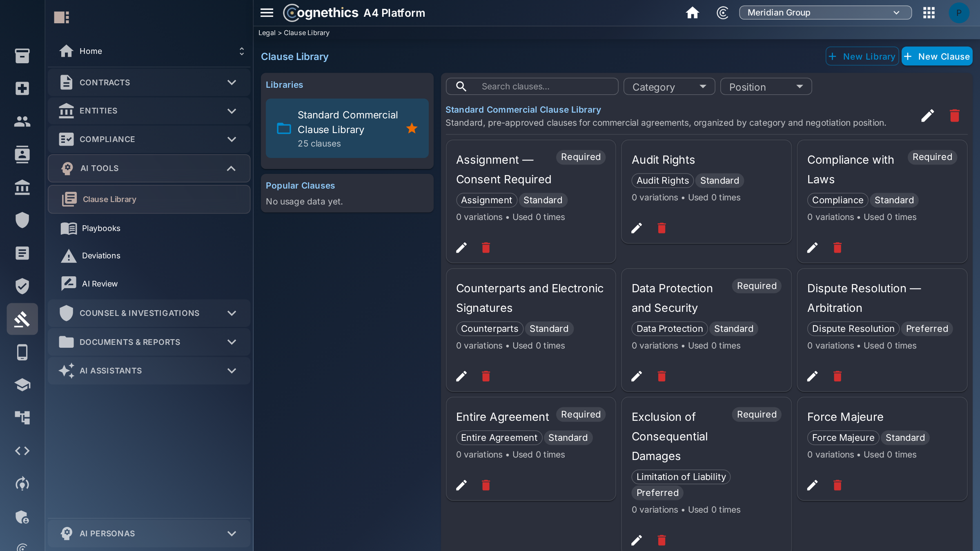Edit the Standard Commercial Clause Library details
Viewport: 980px width, 551px height.
(927, 116)
